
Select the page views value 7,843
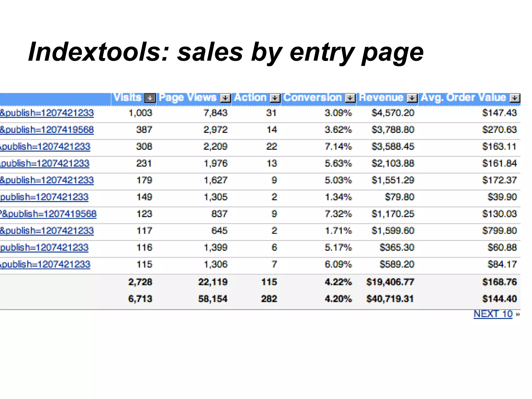click(x=216, y=113)
